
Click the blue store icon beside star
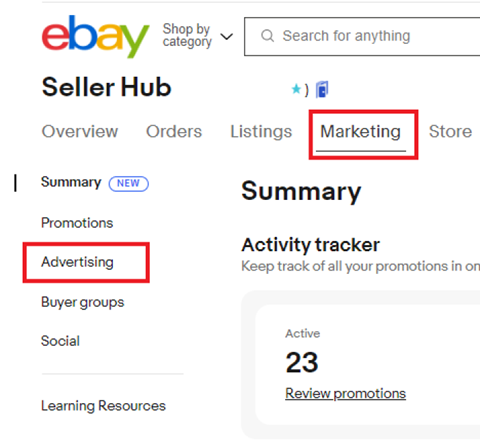tap(322, 89)
